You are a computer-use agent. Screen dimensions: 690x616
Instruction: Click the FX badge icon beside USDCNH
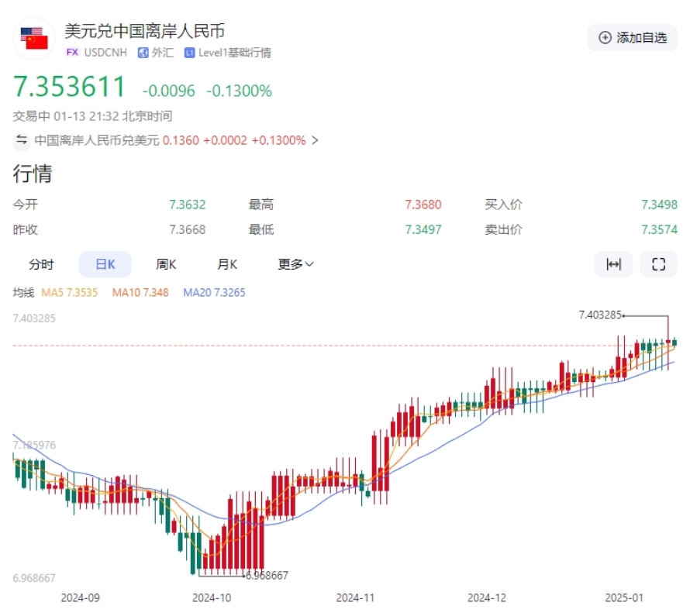click(x=72, y=53)
